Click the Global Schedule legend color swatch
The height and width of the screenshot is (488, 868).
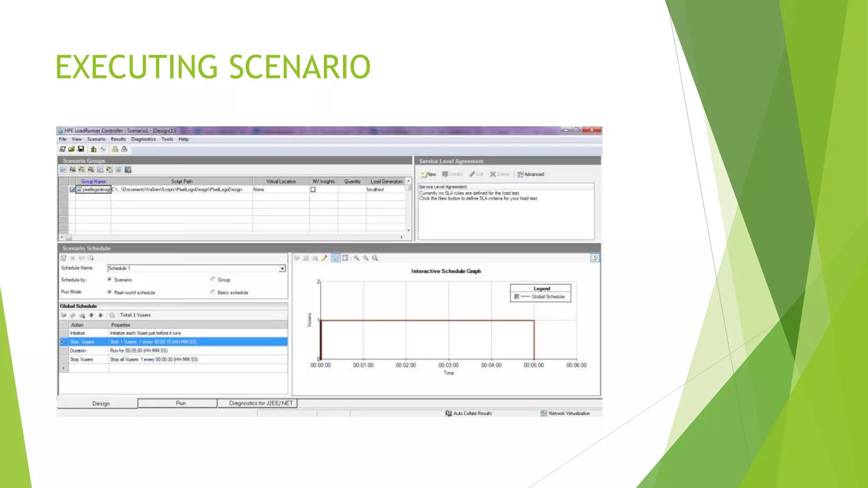coord(517,297)
